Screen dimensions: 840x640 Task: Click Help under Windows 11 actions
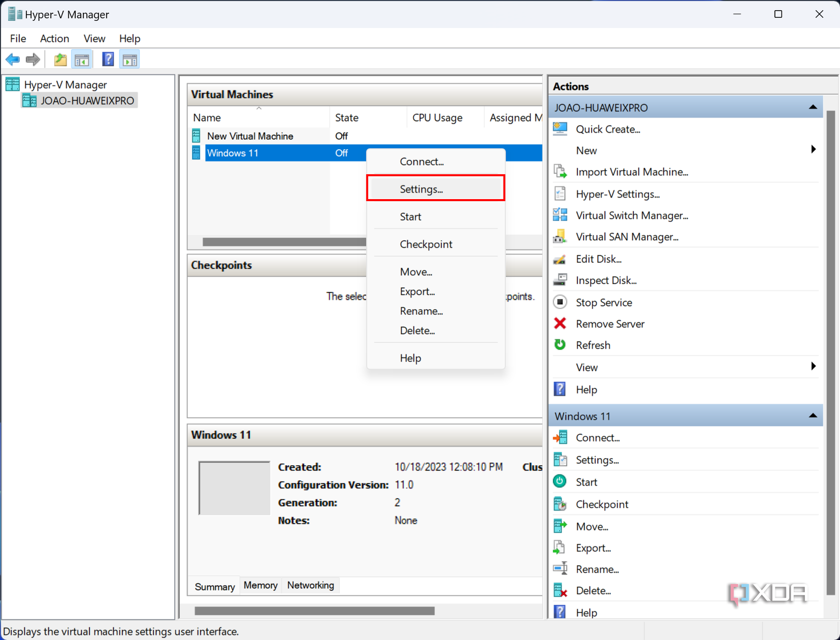coord(586,613)
